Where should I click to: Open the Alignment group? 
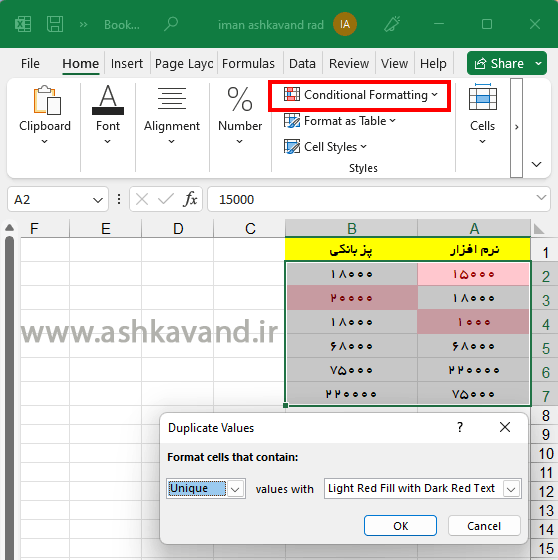point(172,115)
